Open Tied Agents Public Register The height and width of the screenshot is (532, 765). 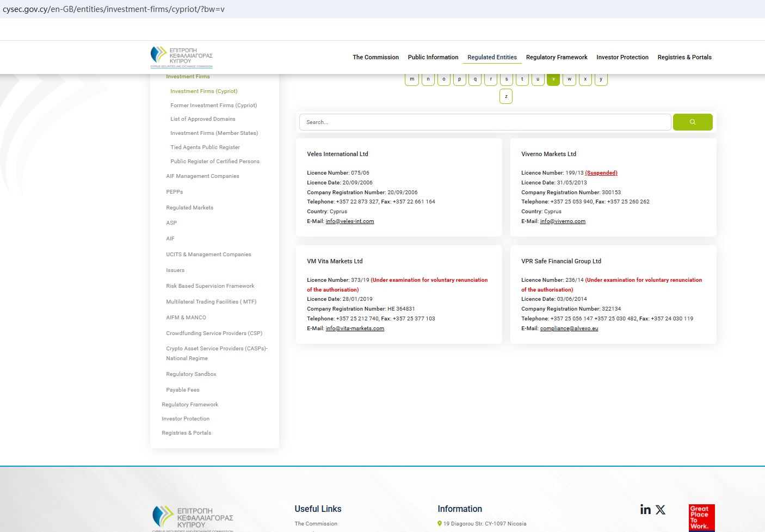point(205,147)
